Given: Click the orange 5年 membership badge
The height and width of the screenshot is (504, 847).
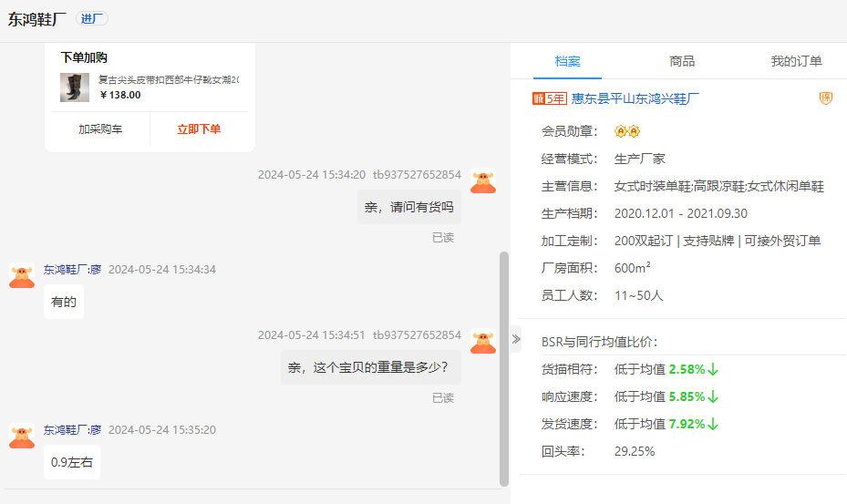Looking at the screenshot, I should click(550, 98).
